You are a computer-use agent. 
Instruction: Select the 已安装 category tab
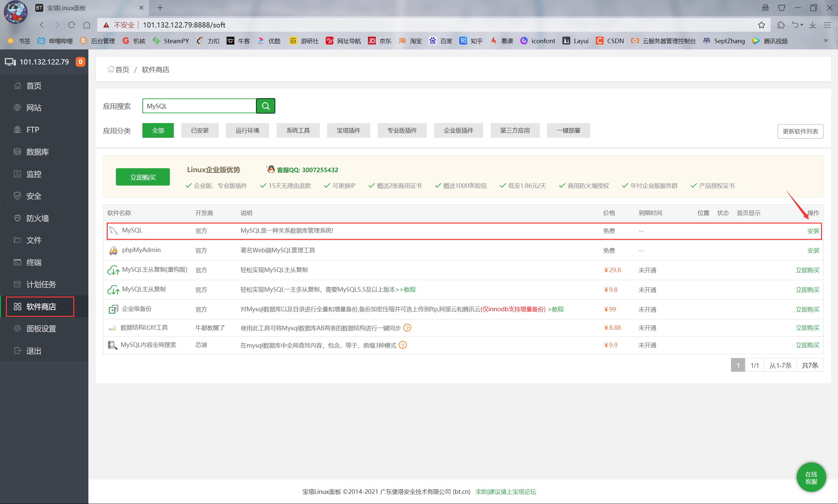point(200,130)
